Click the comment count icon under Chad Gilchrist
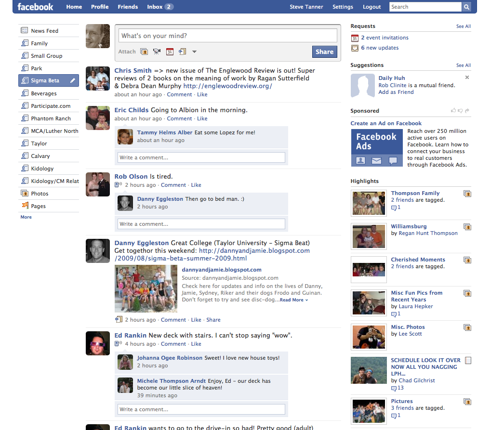Image resolution: width=504 pixels, height=430 pixels. click(394, 388)
